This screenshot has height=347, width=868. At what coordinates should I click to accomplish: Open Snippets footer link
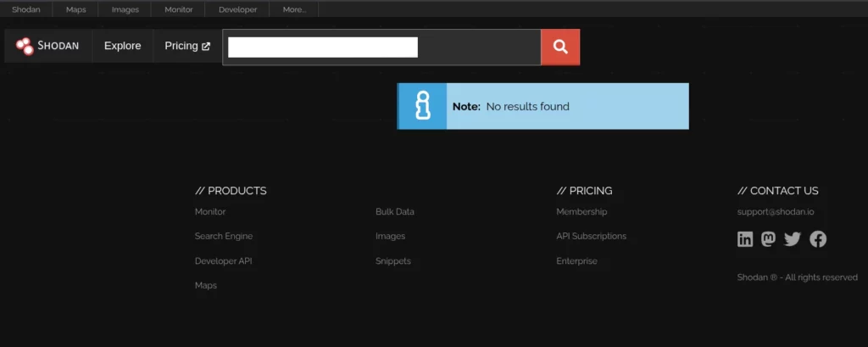pyautogui.click(x=393, y=261)
